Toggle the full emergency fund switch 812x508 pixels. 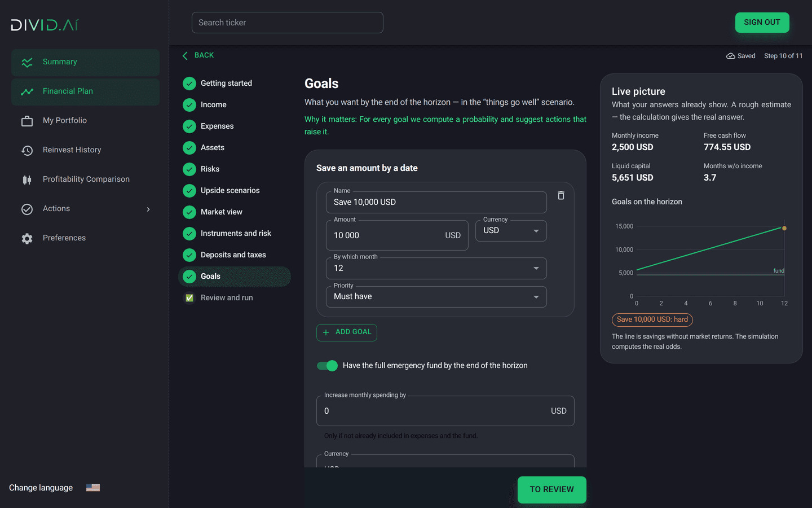(x=327, y=366)
